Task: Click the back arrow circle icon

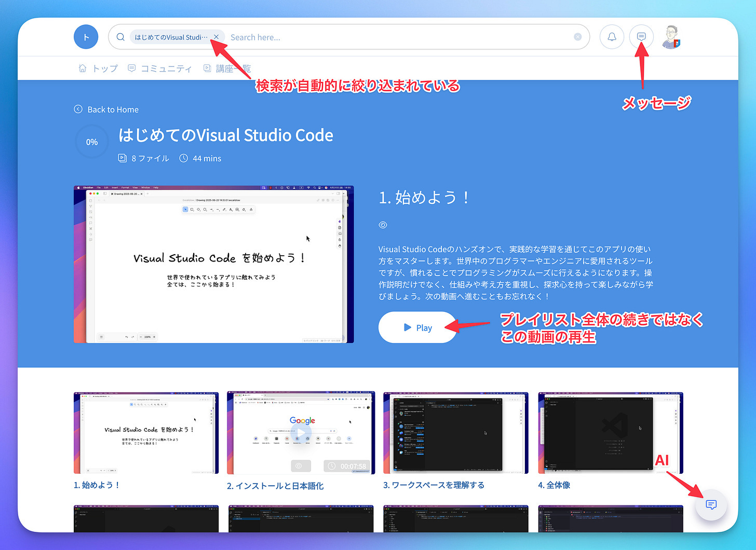Action: click(78, 109)
